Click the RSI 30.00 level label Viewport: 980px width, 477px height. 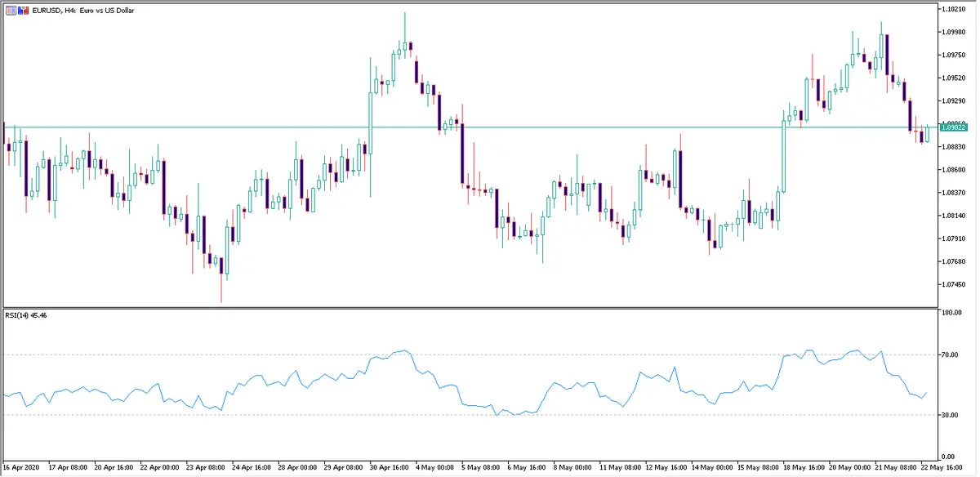(x=951, y=415)
